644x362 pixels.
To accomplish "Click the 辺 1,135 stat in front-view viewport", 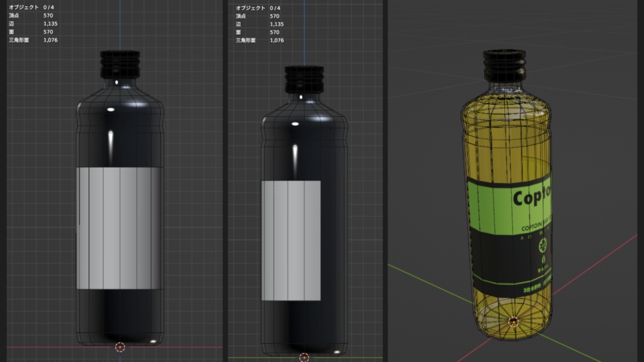I will pyautogui.click(x=33, y=24).
